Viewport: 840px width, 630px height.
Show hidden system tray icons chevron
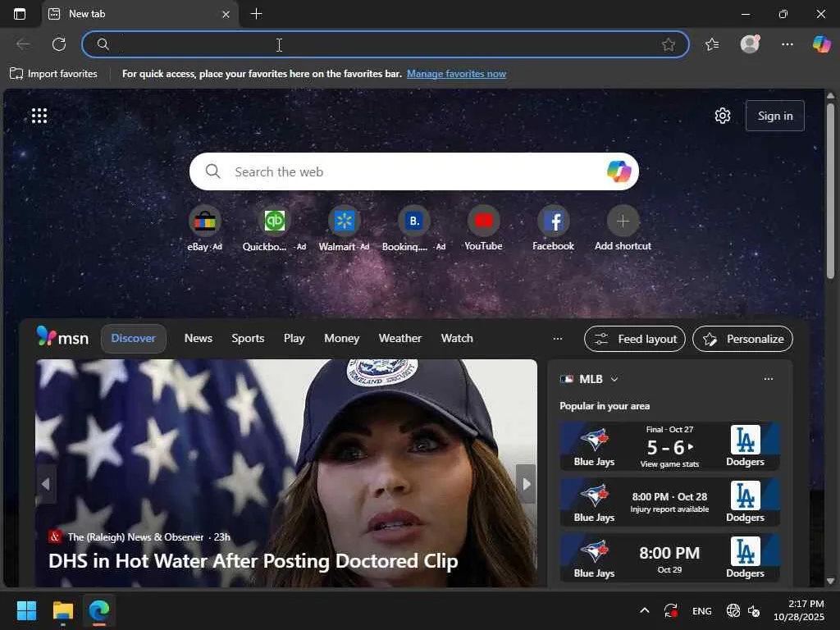(645, 610)
